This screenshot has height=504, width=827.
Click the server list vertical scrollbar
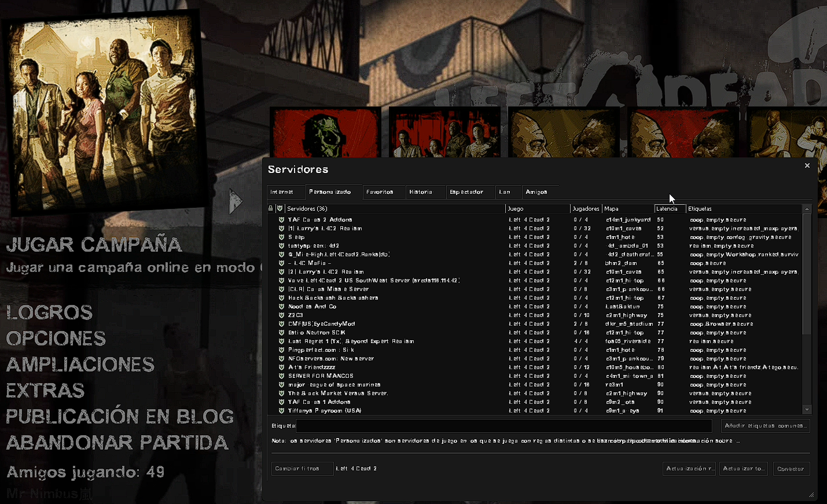pyautogui.click(x=807, y=273)
